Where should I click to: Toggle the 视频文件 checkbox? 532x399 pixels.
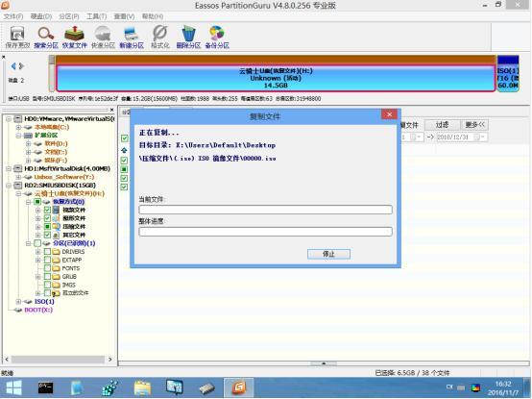[47, 211]
